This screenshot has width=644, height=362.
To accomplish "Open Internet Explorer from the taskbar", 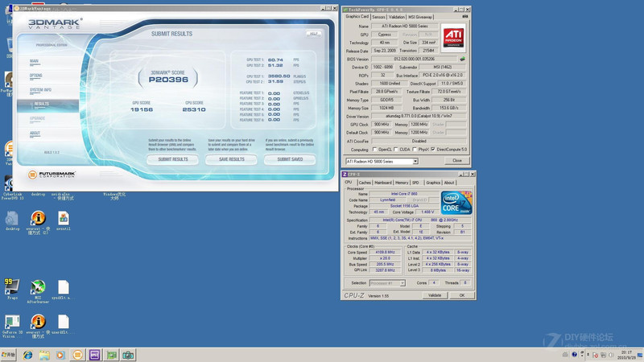I will [27, 355].
